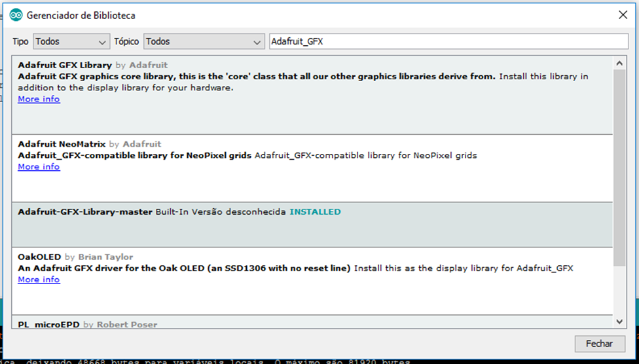The image size is (639, 364).
Task: Click the search field containing Adafruit_GFX
Action: coord(448,42)
